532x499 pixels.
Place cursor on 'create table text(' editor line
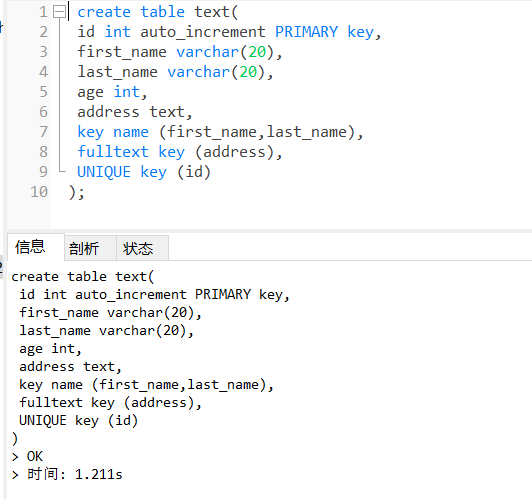coord(158,12)
